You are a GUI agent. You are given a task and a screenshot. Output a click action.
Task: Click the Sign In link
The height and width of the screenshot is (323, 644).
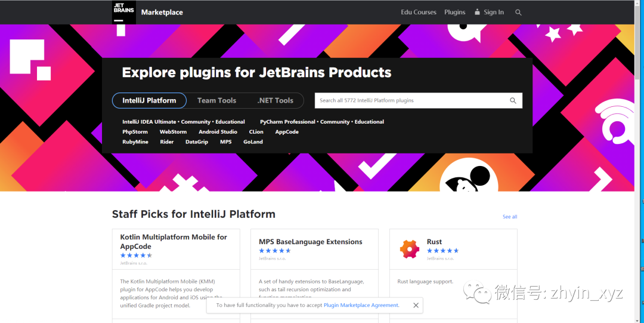click(x=494, y=13)
